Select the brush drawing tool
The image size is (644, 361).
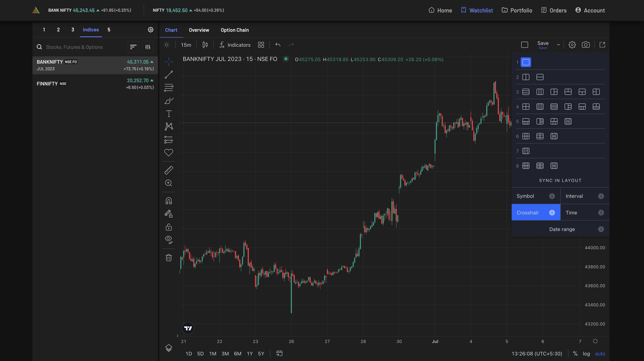point(169,101)
